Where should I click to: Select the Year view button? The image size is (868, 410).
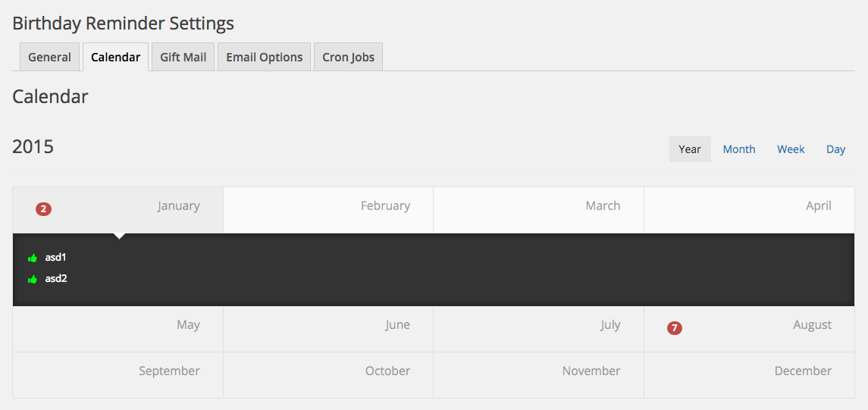pos(690,149)
